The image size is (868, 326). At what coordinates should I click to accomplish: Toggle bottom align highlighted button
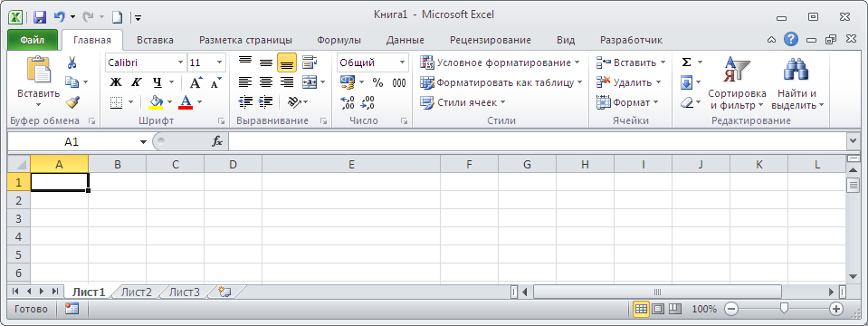click(x=286, y=62)
